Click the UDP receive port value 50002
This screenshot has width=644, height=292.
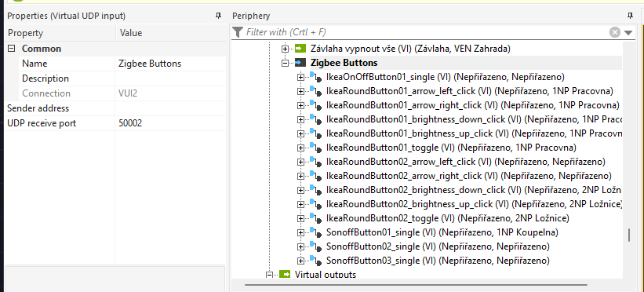coord(130,123)
